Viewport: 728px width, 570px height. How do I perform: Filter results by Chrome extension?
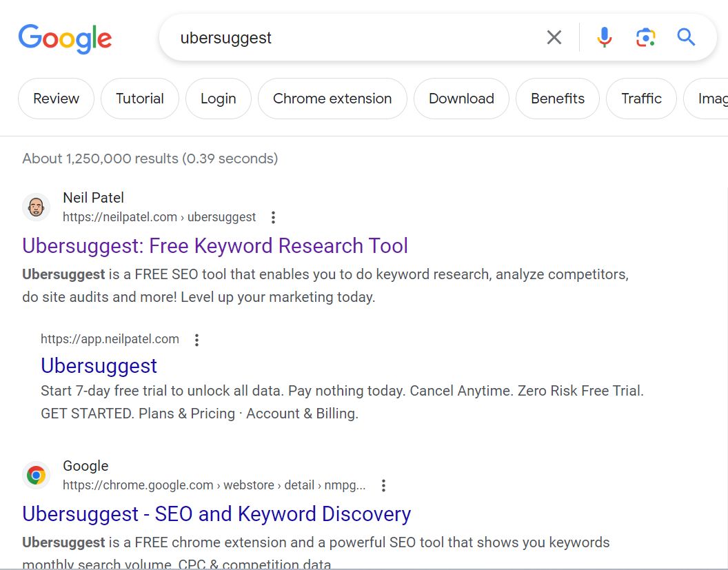point(332,99)
